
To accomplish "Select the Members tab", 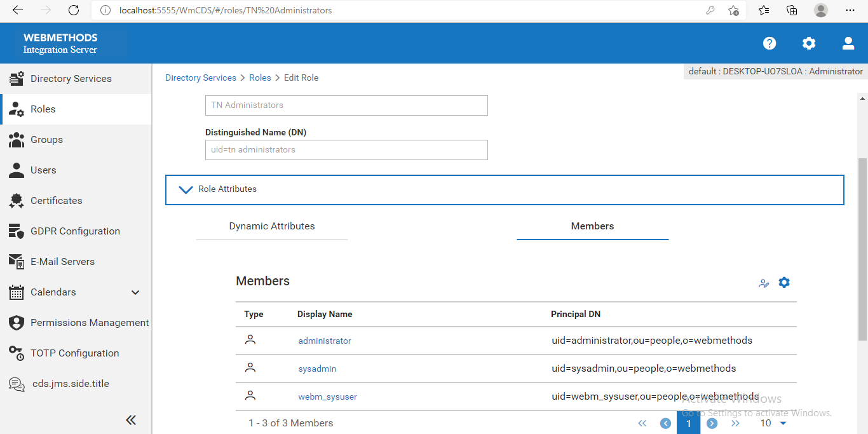I will (x=593, y=226).
